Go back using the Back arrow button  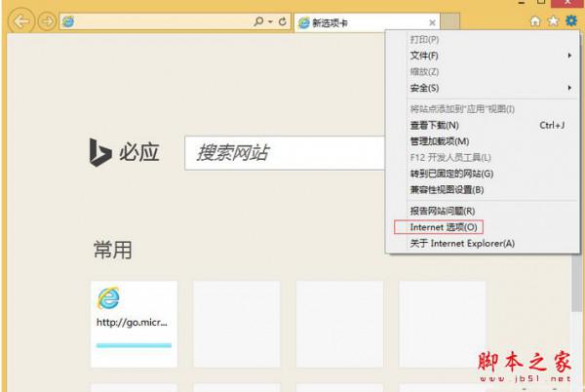pos(20,20)
